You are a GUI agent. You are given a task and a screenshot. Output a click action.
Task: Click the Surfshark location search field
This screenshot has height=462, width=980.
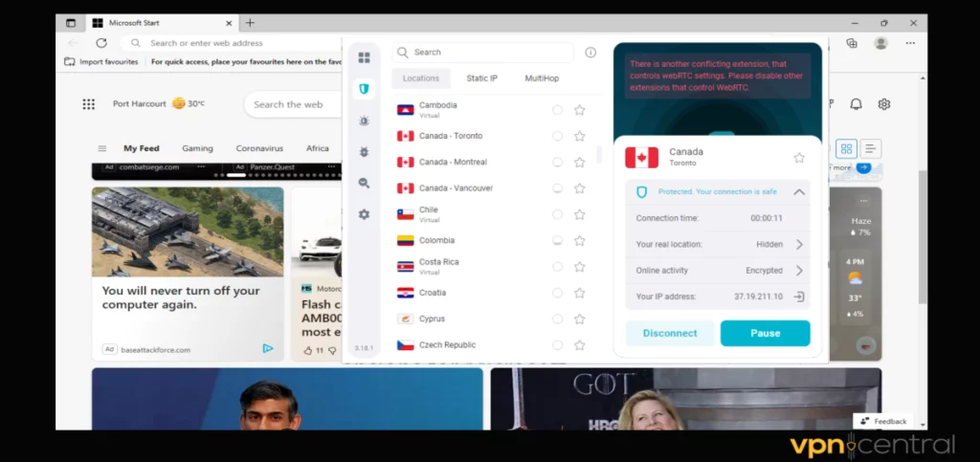pyautogui.click(x=483, y=53)
